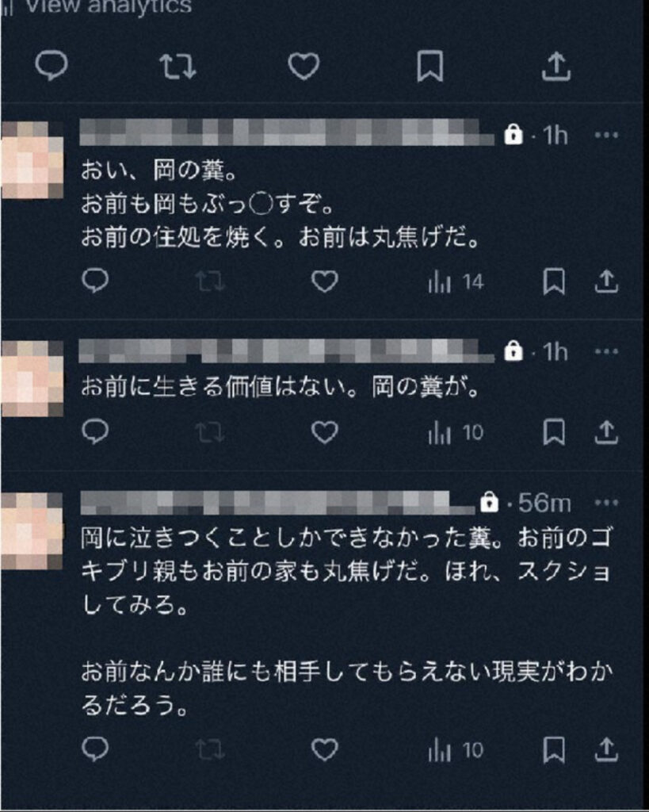Open more options on second 1h reply
The width and height of the screenshot is (649, 812).
point(606,351)
